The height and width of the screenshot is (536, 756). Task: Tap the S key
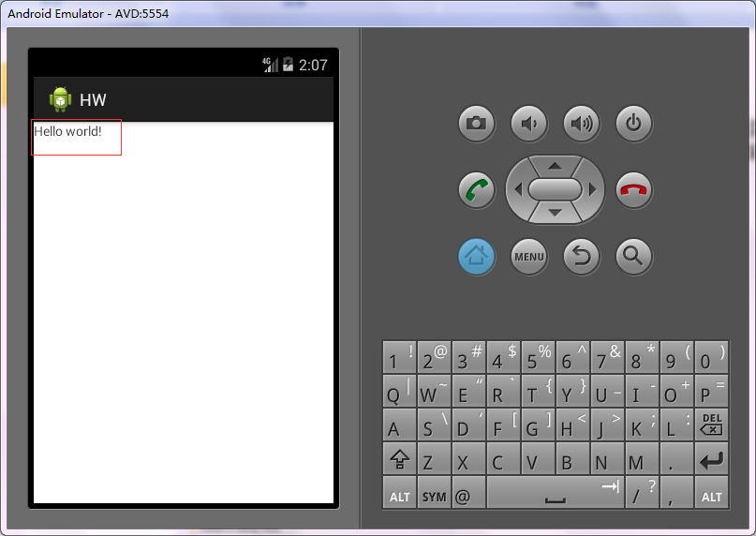click(434, 424)
